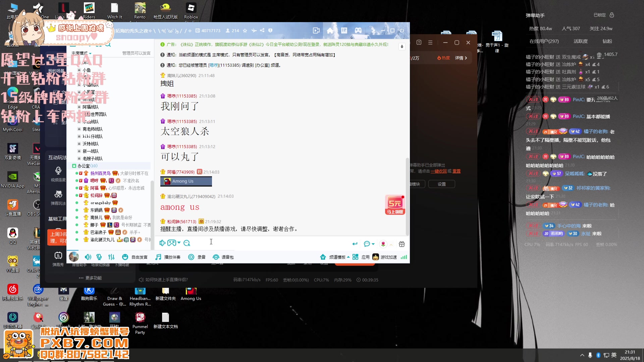644x362 pixels.
Task: Click 设置 button in streaming tool
Action: [442, 184]
